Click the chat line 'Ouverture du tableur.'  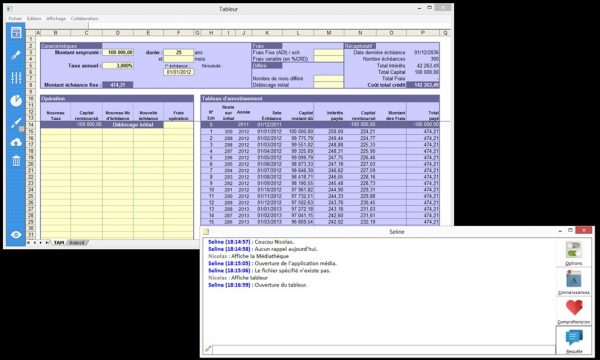coord(280,285)
